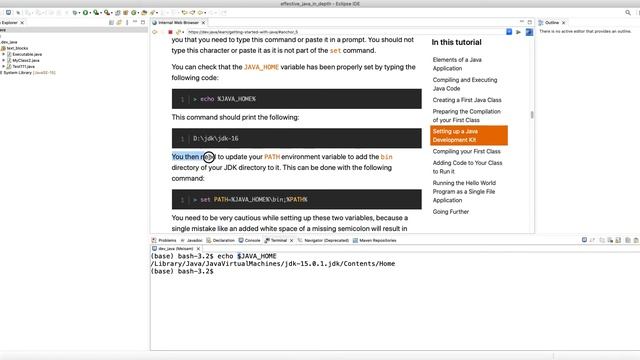Click the dev_java project in Explorer

pyautogui.click(x=9, y=42)
